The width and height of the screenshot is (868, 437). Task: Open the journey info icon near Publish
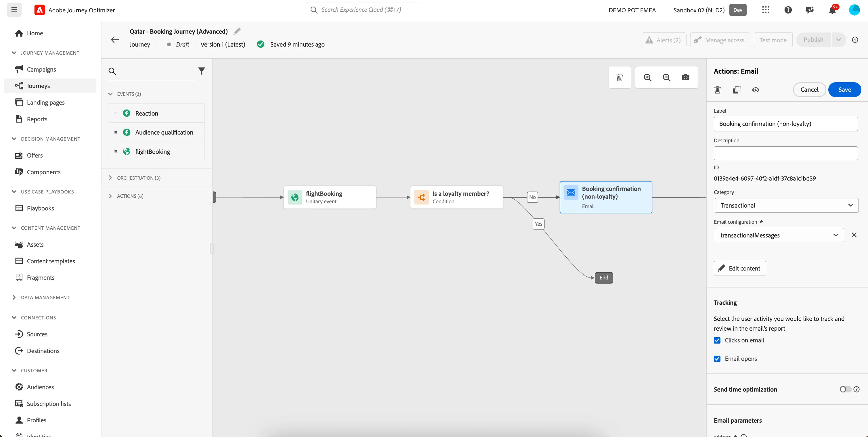click(x=855, y=40)
